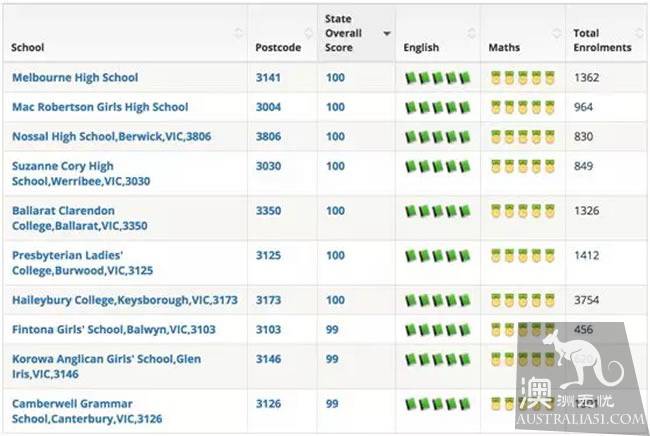Click enrolment value 830
This screenshot has height=436, width=650.
pyautogui.click(x=583, y=136)
